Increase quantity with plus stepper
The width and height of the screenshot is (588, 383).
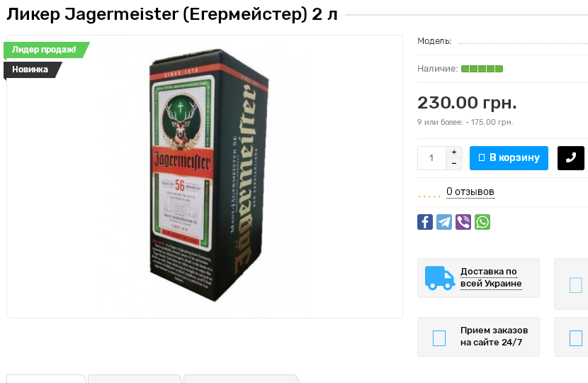pyautogui.click(x=454, y=152)
